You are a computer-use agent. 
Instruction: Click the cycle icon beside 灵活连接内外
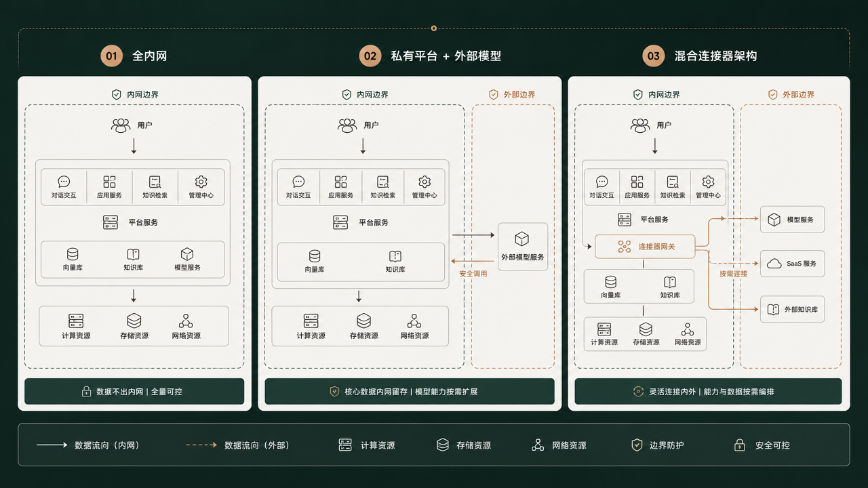tap(638, 392)
